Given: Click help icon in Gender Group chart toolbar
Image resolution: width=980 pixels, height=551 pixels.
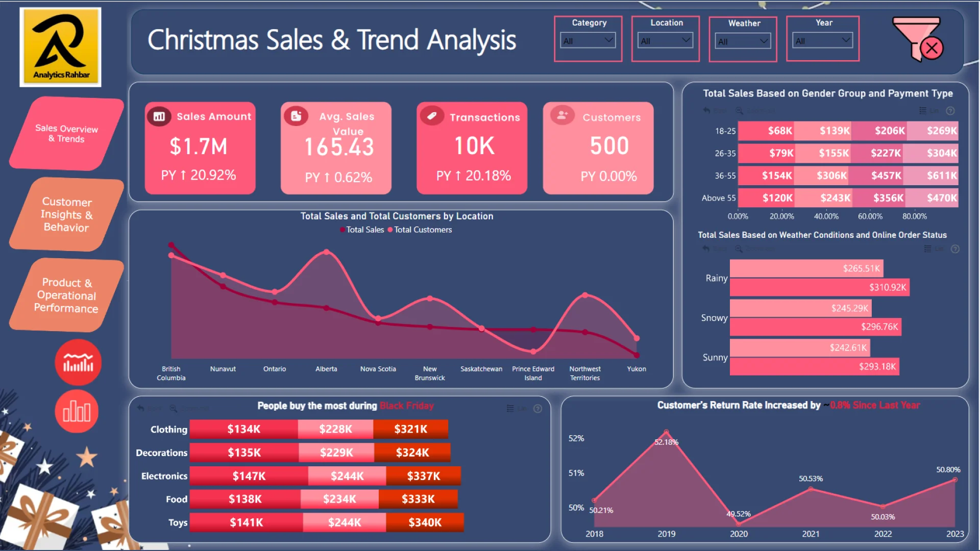Looking at the screenshot, I should (950, 111).
